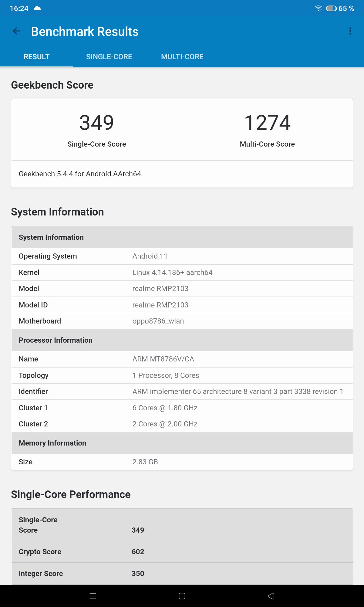This screenshot has width=364, height=607.
Task: Tap the 349 single-core score number
Action: coord(96,123)
